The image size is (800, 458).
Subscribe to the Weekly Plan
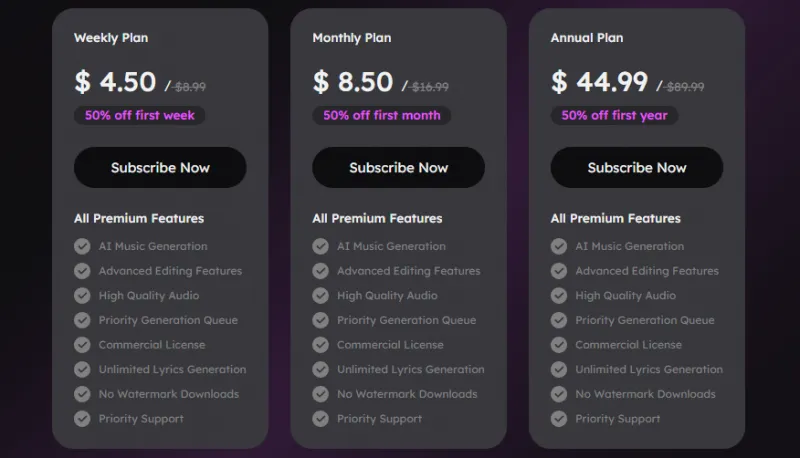(160, 168)
